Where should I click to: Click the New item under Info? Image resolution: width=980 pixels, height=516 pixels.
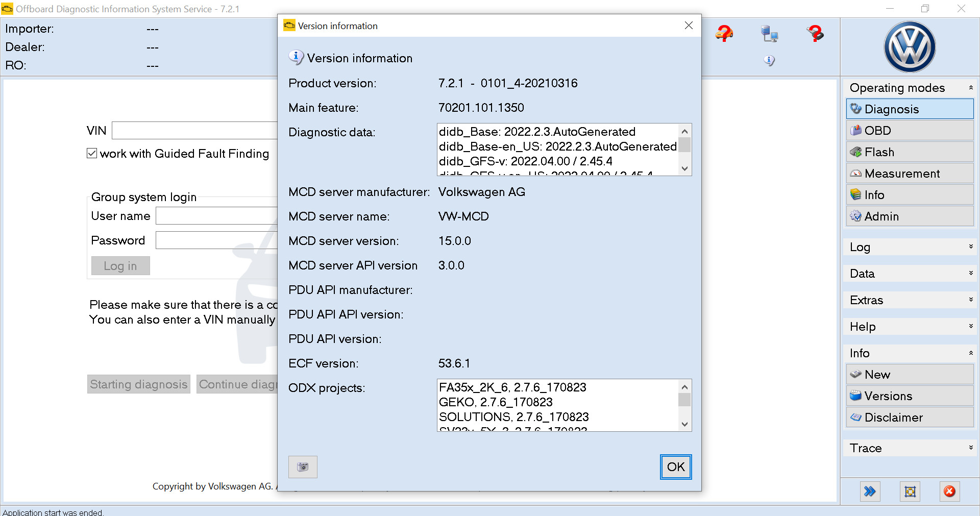pos(910,374)
